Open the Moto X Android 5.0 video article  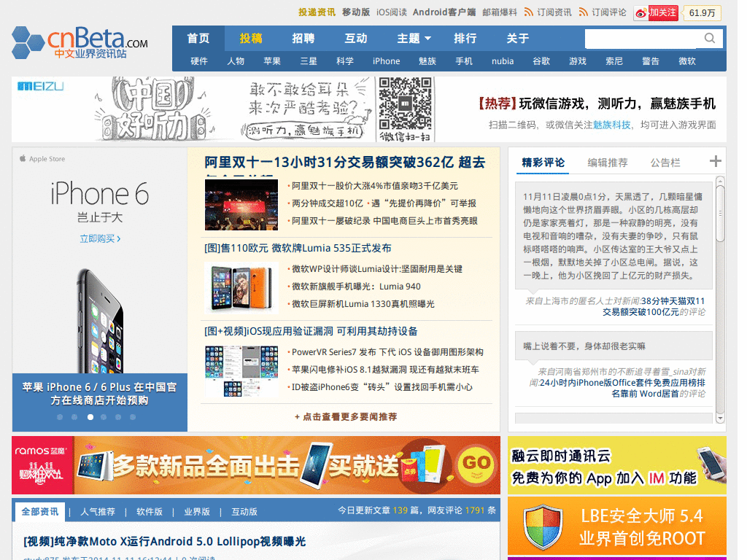point(164,542)
